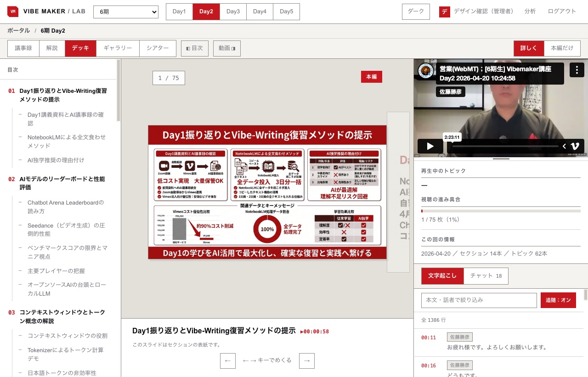Click the VM logo icon
The image size is (588, 377).
click(13, 11)
